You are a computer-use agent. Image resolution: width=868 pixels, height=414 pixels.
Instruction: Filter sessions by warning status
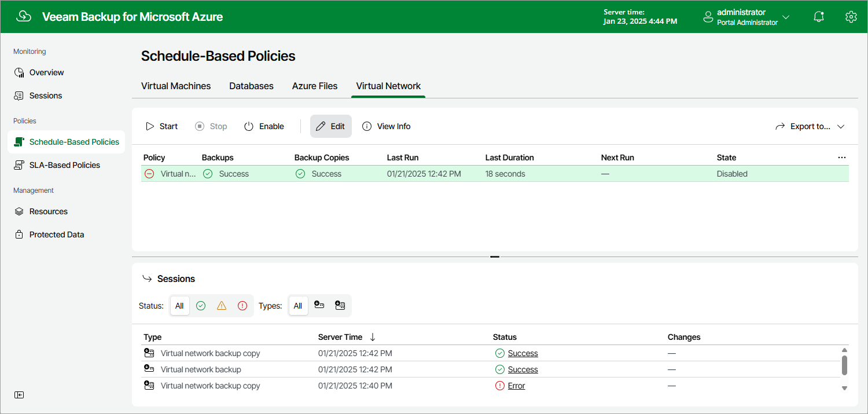[222, 306]
